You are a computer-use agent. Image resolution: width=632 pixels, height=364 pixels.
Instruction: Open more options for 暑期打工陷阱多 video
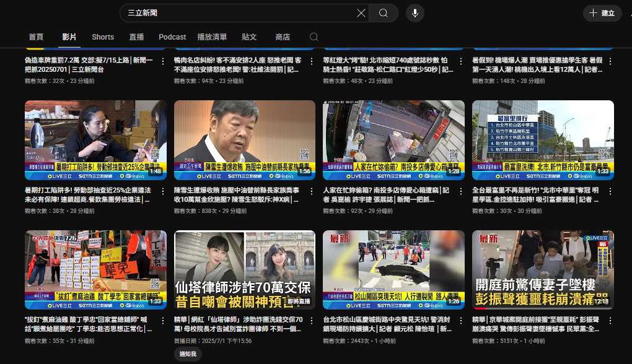tap(163, 191)
